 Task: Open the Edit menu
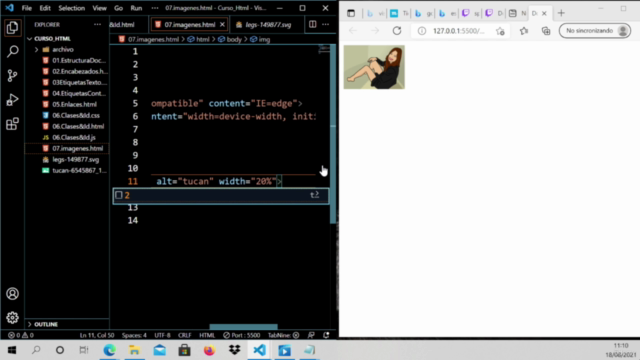(45, 8)
